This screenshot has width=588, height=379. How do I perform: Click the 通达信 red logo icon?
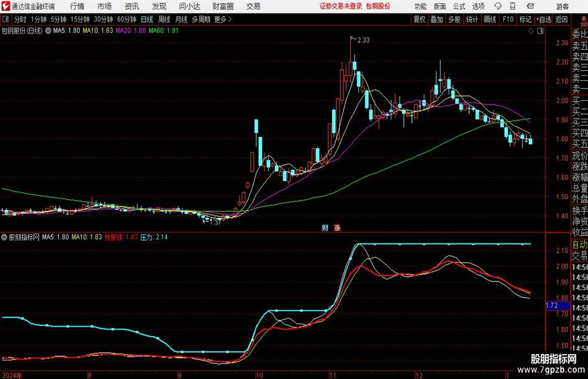(x=6, y=6)
